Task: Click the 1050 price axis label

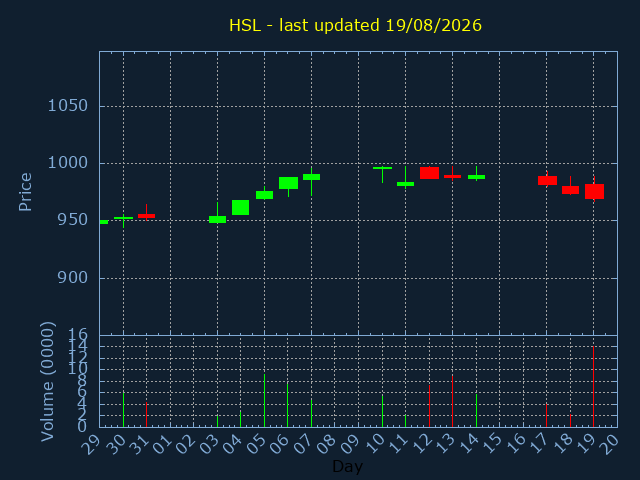Action: click(x=68, y=106)
